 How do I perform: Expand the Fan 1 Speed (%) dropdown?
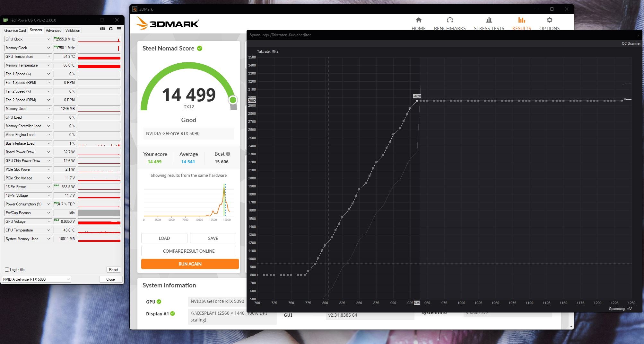(48, 74)
